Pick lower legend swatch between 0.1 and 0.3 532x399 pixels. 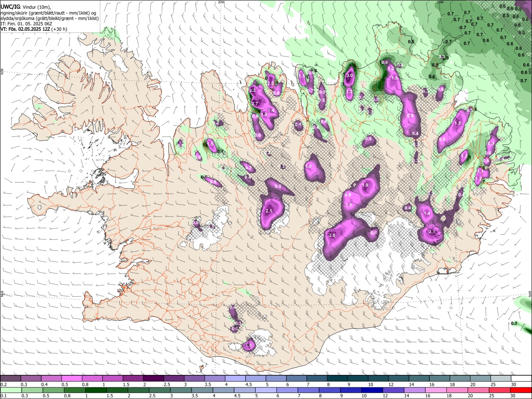coord(11,390)
